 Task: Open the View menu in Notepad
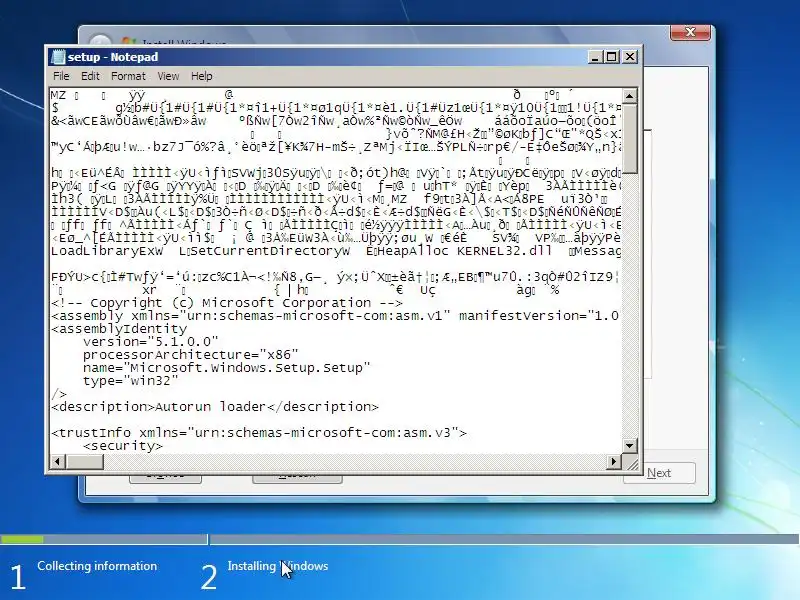point(168,76)
